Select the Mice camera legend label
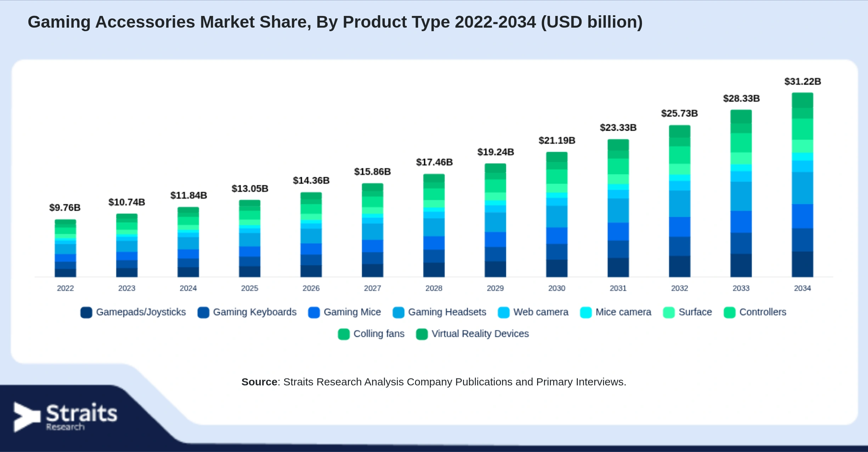Viewport: 868px width, 452px height. coord(623,312)
